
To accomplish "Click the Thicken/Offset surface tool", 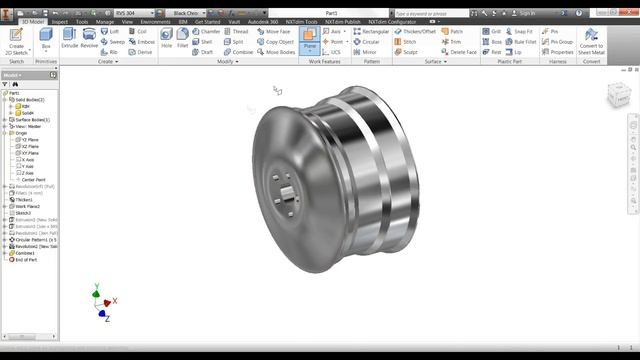I will (415, 31).
